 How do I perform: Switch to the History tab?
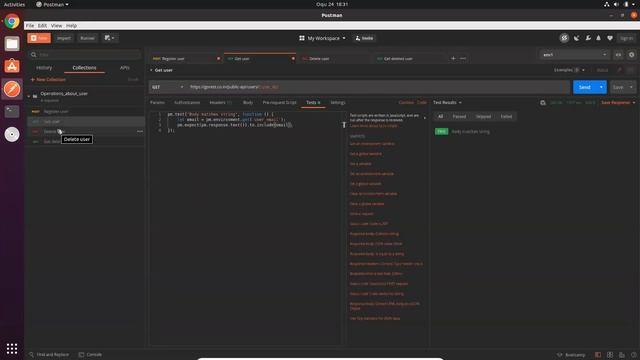(44, 68)
